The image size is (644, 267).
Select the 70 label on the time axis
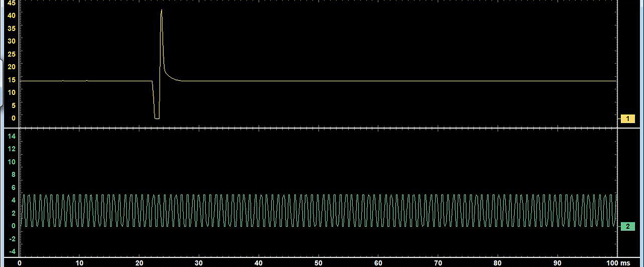point(438,263)
